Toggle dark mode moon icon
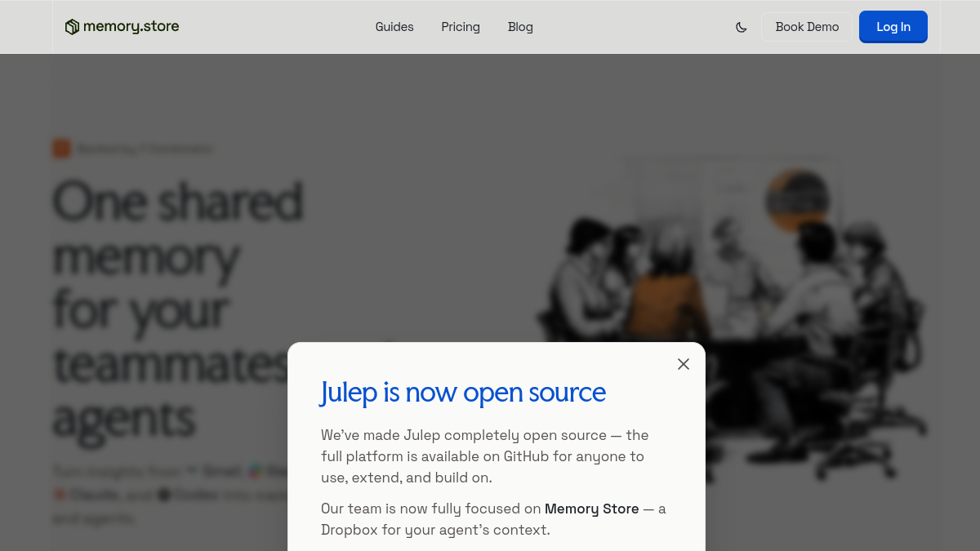Viewport: 980px width, 551px height. pos(742,27)
